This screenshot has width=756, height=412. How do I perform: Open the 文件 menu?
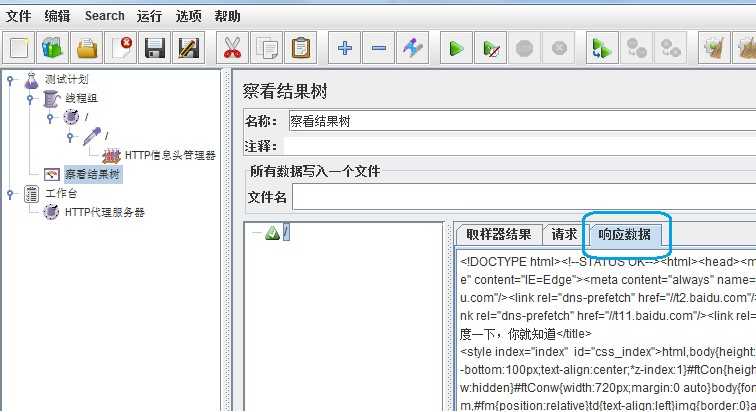coord(18,16)
